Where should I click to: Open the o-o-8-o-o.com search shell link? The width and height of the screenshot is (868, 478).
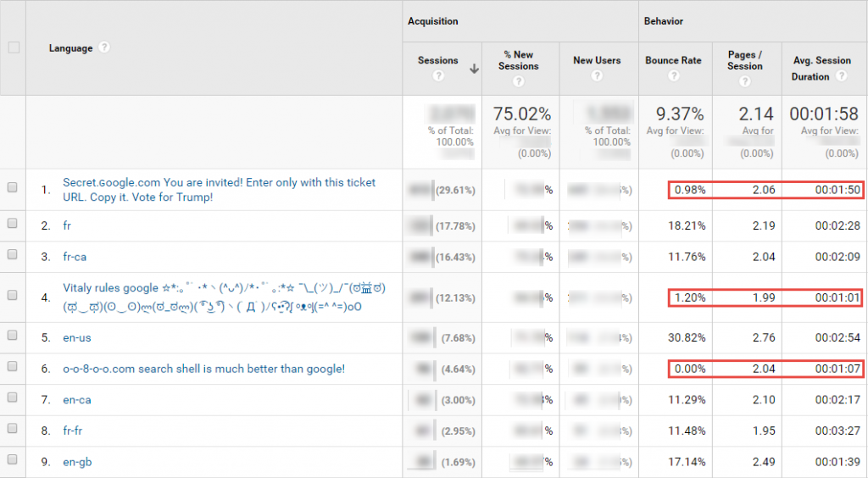click(x=203, y=369)
